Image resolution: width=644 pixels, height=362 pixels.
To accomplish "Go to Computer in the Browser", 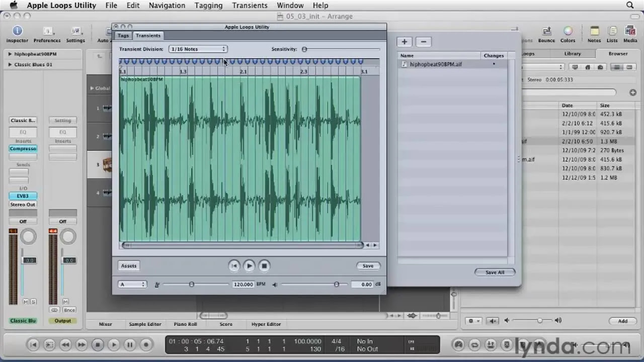I will click(x=576, y=67).
